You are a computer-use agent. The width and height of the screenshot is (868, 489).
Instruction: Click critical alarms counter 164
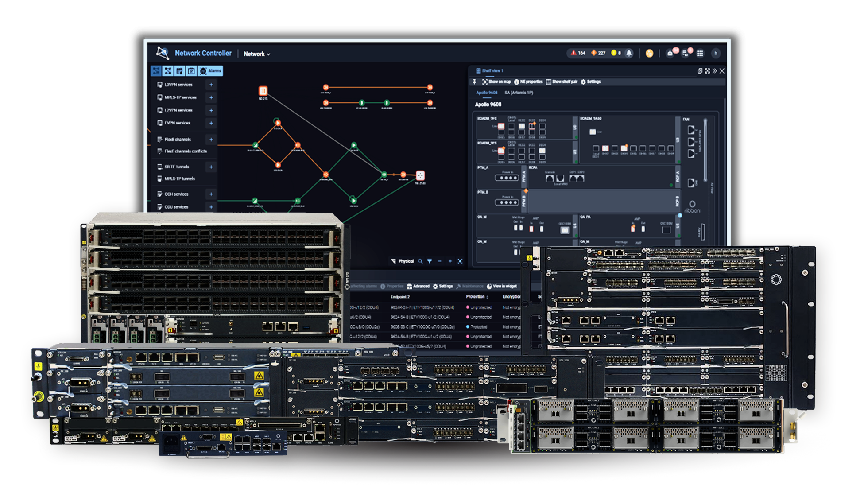pyautogui.click(x=578, y=53)
